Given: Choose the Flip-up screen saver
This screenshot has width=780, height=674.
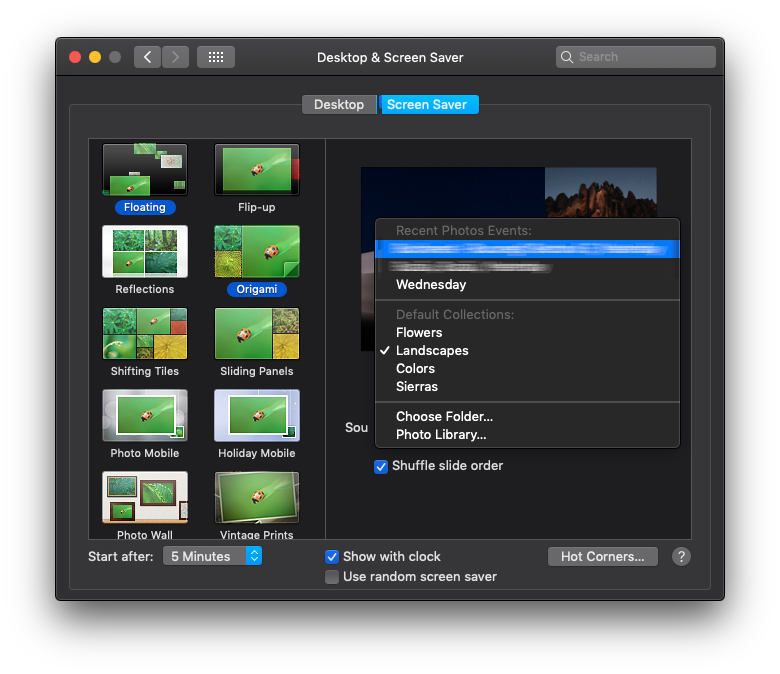Looking at the screenshot, I should (257, 170).
